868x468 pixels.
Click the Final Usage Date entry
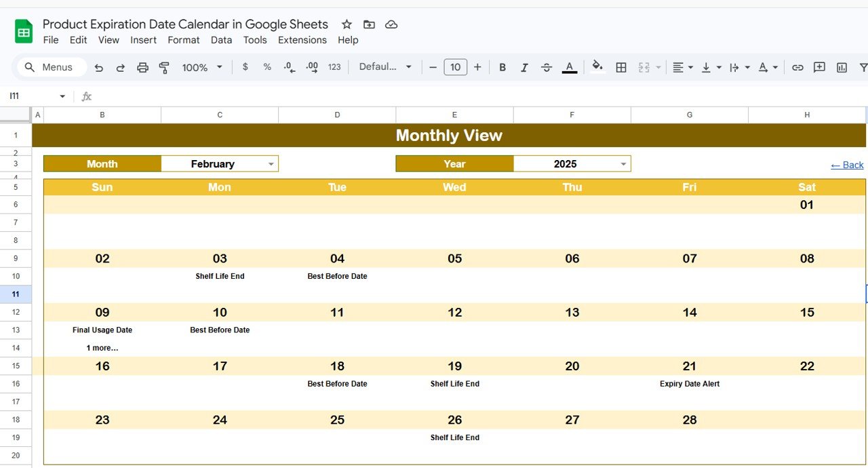(102, 330)
